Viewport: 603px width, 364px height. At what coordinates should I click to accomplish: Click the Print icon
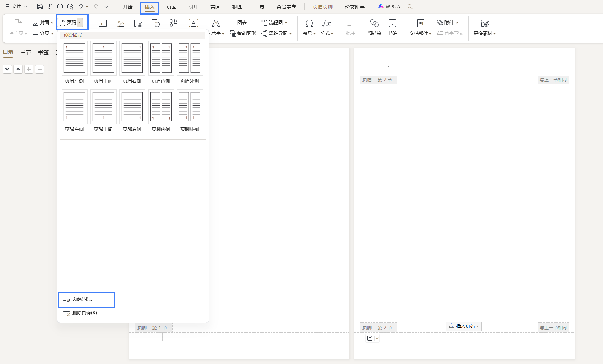pyautogui.click(x=60, y=7)
